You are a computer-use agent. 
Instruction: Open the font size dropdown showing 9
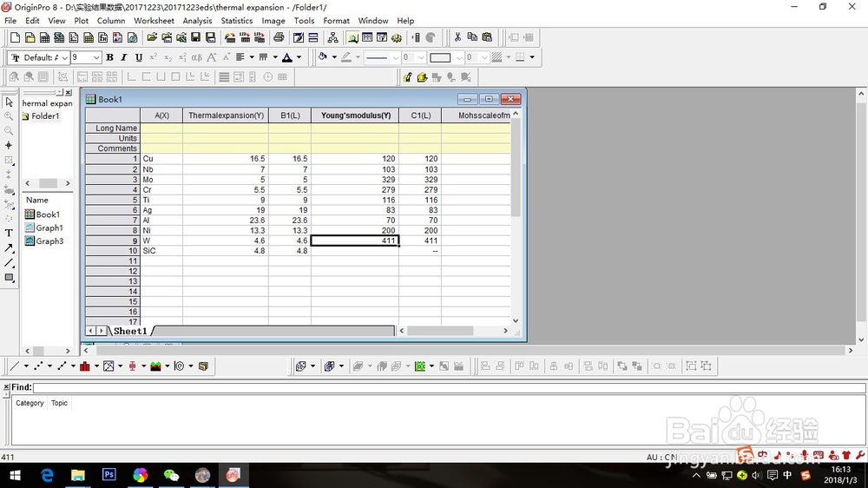click(96, 57)
